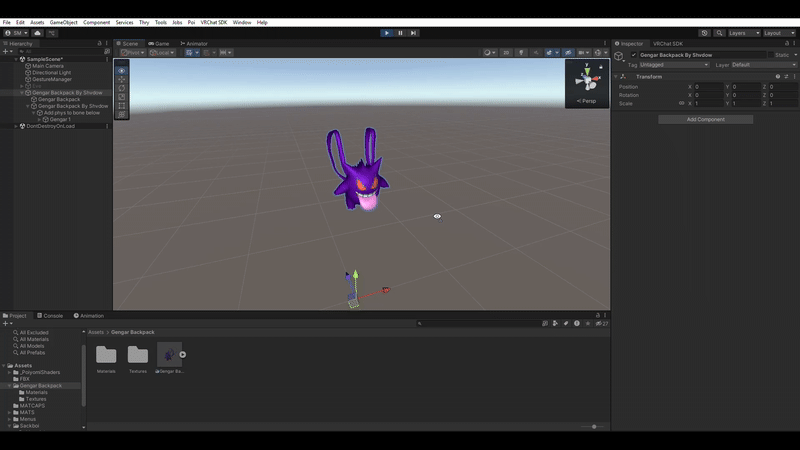The height and width of the screenshot is (450, 800).
Task: Open the Transform component three-dot menu
Action: coord(794,77)
